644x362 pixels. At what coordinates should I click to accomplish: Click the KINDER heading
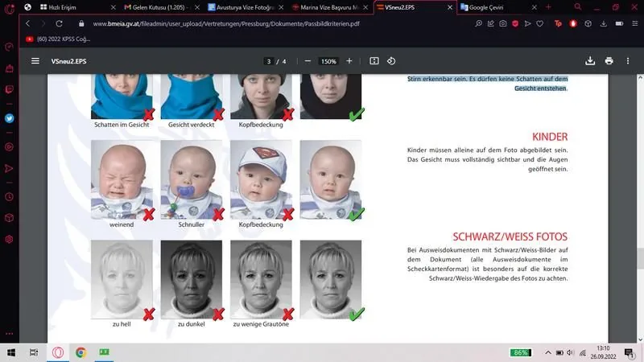pyautogui.click(x=550, y=137)
